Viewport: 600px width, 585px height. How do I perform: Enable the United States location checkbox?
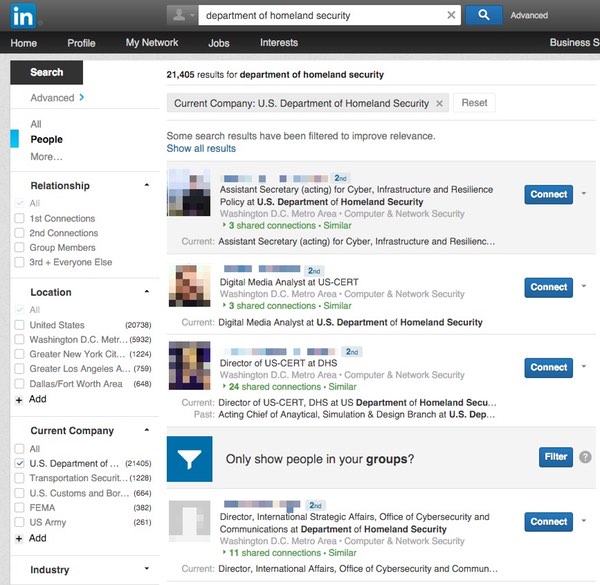(x=20, y=325)
